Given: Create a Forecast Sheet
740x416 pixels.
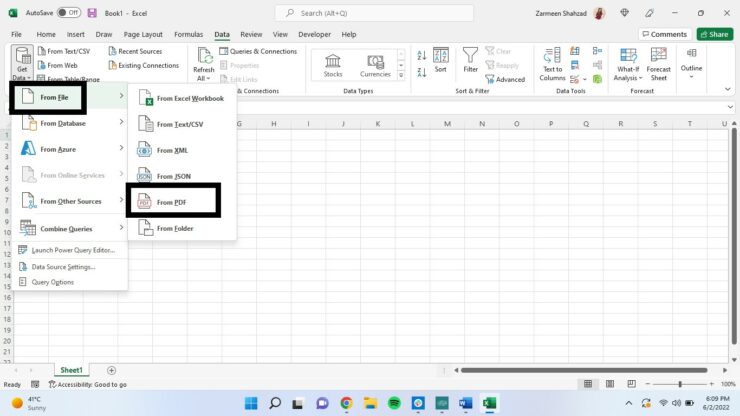Looking at the screenshot, I should [x=658, y=64].
